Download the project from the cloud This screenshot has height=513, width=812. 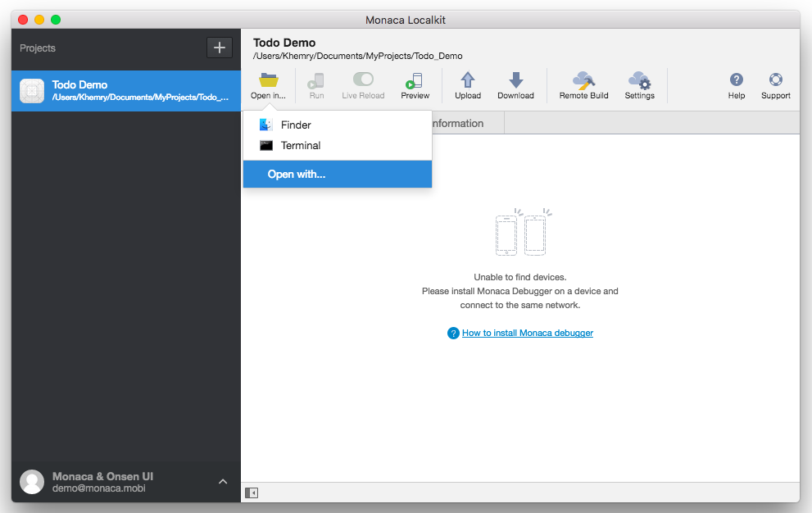(515, 86)
